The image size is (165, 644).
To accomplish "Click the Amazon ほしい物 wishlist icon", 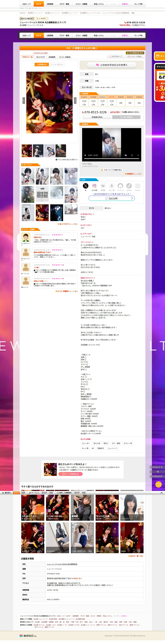I will (x=112, y=186).
